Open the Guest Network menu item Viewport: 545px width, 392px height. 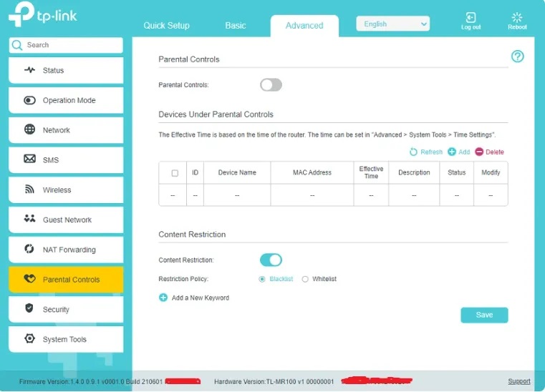[x=66, y=220]
